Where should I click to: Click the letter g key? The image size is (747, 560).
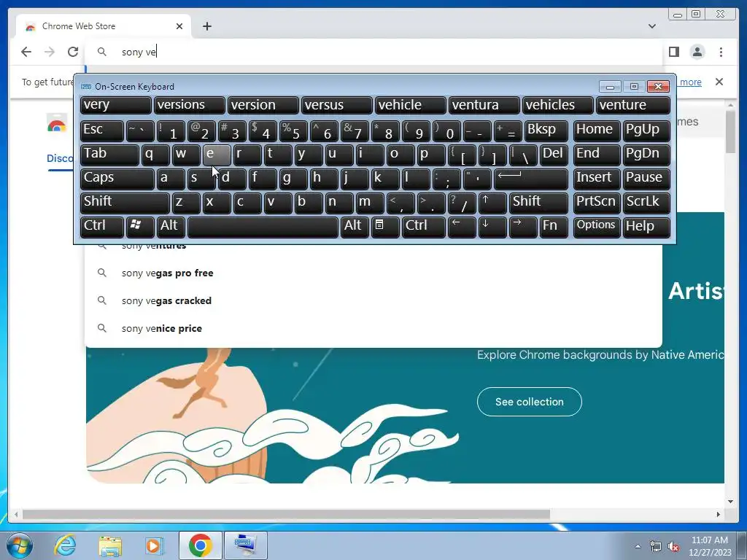293,179
